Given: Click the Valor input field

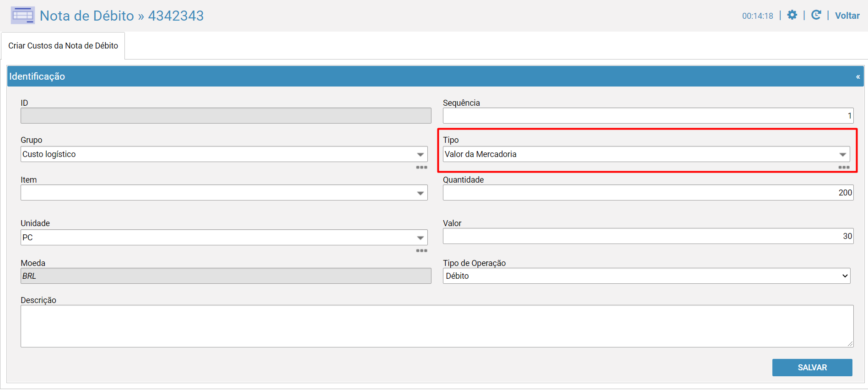Looking at the screenshot, I should (x=648, y=236).
